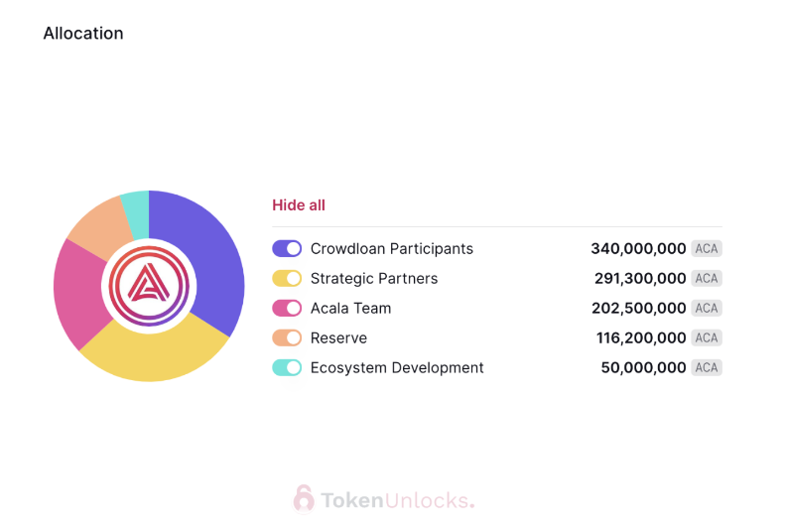This screenshot has width=786, height=532.
Task: Click the Strategic Partners label
Action: tap(374, 278)
